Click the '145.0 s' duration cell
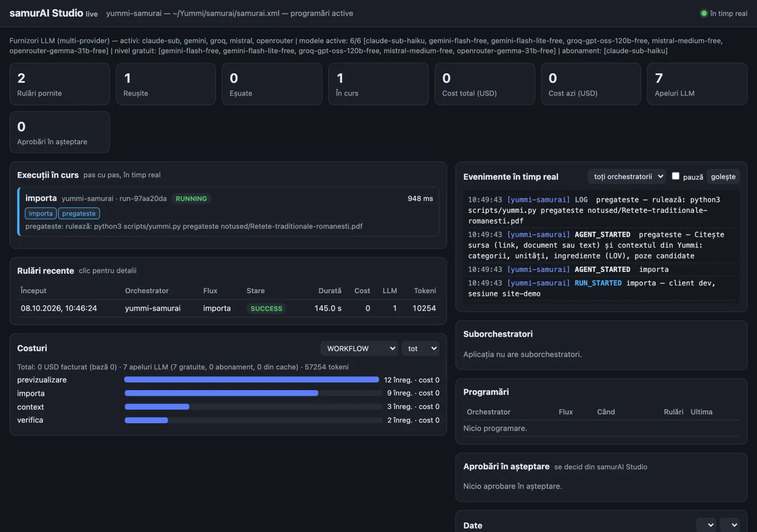 click(328, 308)
